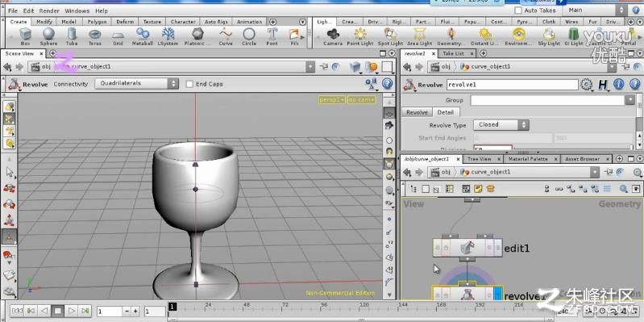Add a Sky Light
Screen dimensions: 644x322
point(549,36)
